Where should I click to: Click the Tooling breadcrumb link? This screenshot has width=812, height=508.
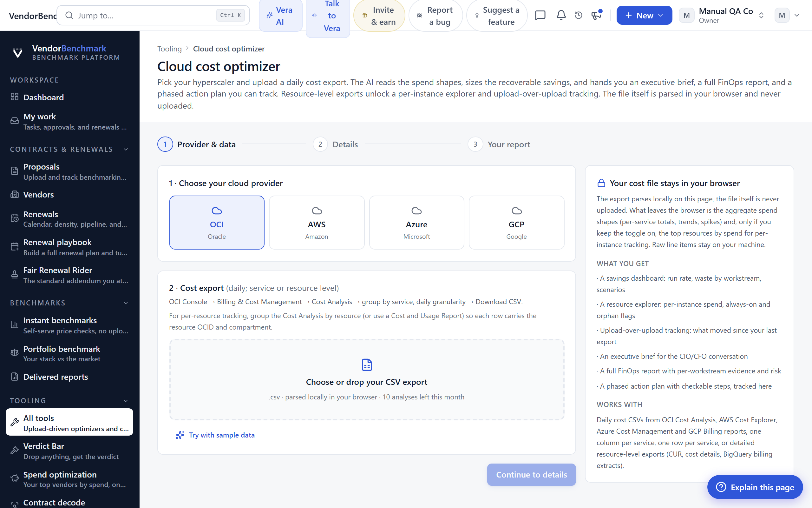169,49
